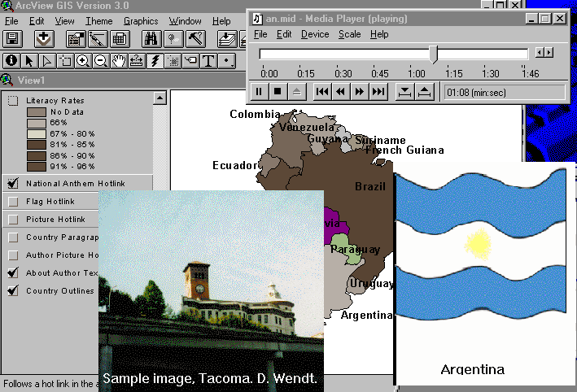Screen dimensions: 577x392
Task: Open Theme Properties toolbar icon
Action: point(76,39)
